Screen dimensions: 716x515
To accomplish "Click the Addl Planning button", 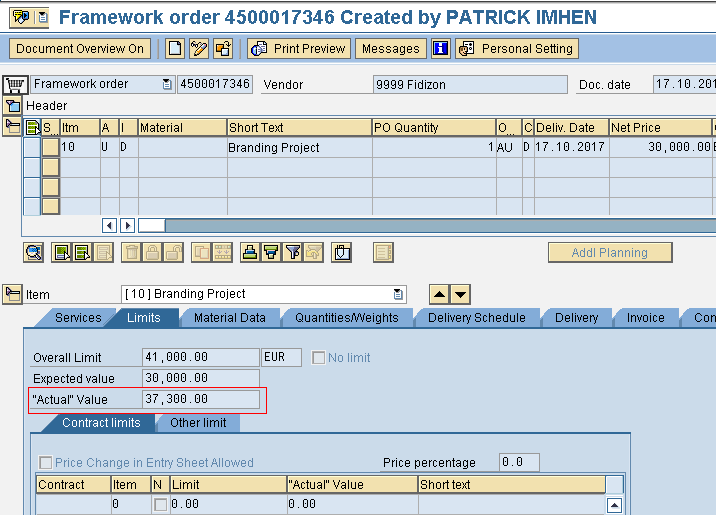I will coord(610,252).
